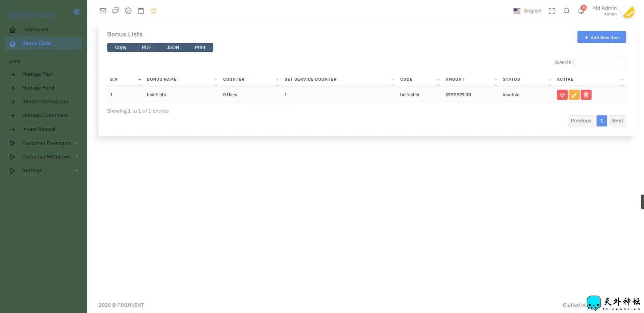The width and height of the screenshot is (644, 313).
Task: Export table as PDF
Action: (x=146, y=47)
